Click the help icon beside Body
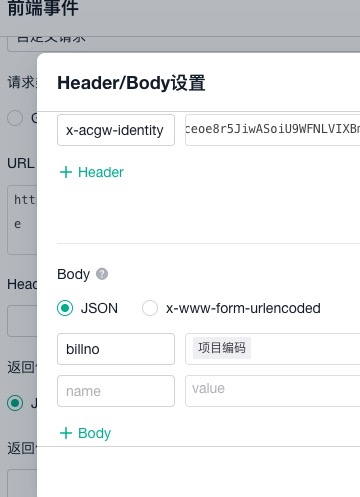The image size is (360, 497). (102, 274)
